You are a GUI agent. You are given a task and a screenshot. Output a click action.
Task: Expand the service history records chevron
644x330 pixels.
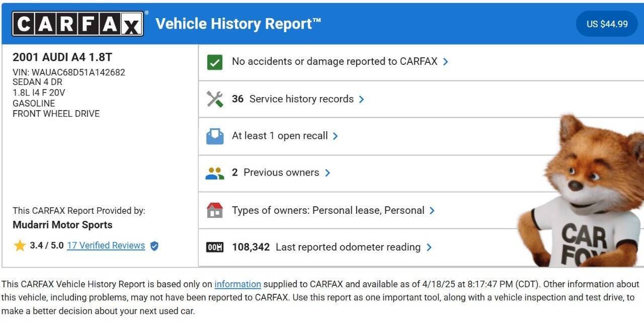coord(361,100)
